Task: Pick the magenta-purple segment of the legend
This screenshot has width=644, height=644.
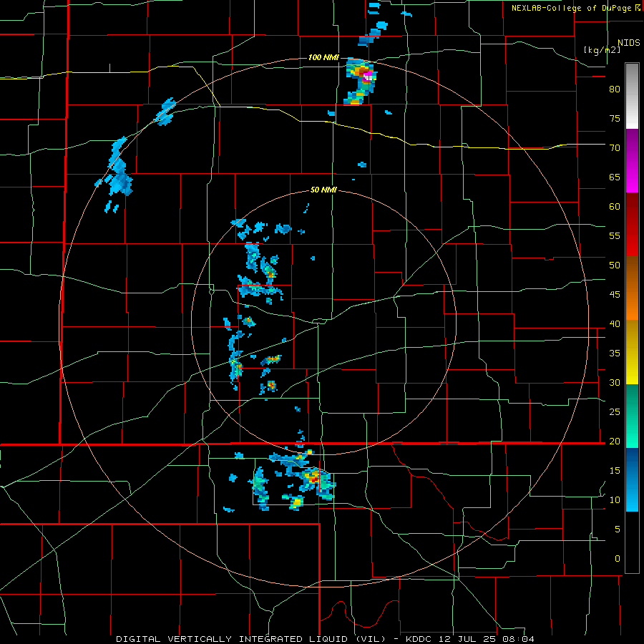Action: (x=632, y=160)
